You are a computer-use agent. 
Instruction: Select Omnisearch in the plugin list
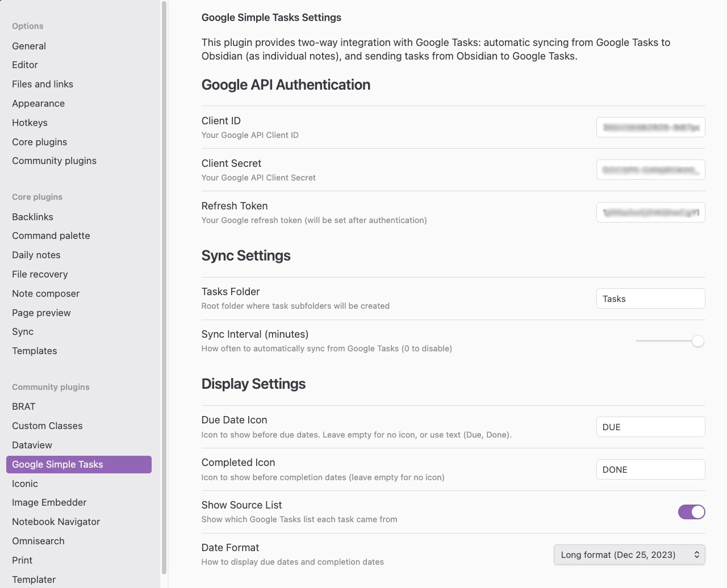pyautogui.click(x=38, y=541)
